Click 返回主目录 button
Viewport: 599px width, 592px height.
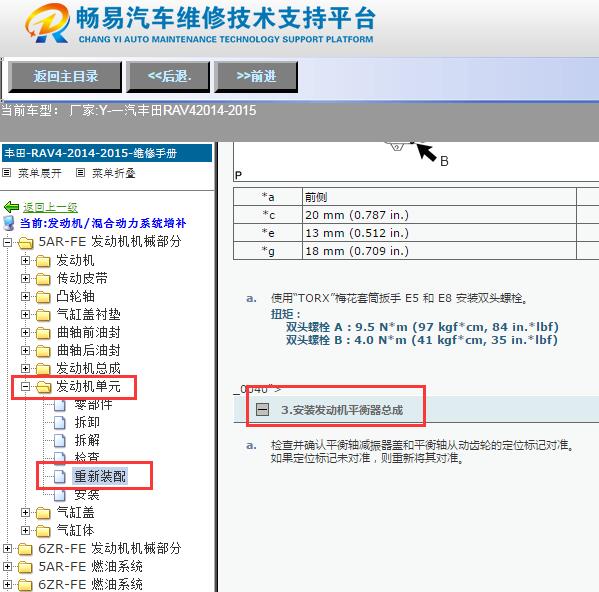point(65,77)
